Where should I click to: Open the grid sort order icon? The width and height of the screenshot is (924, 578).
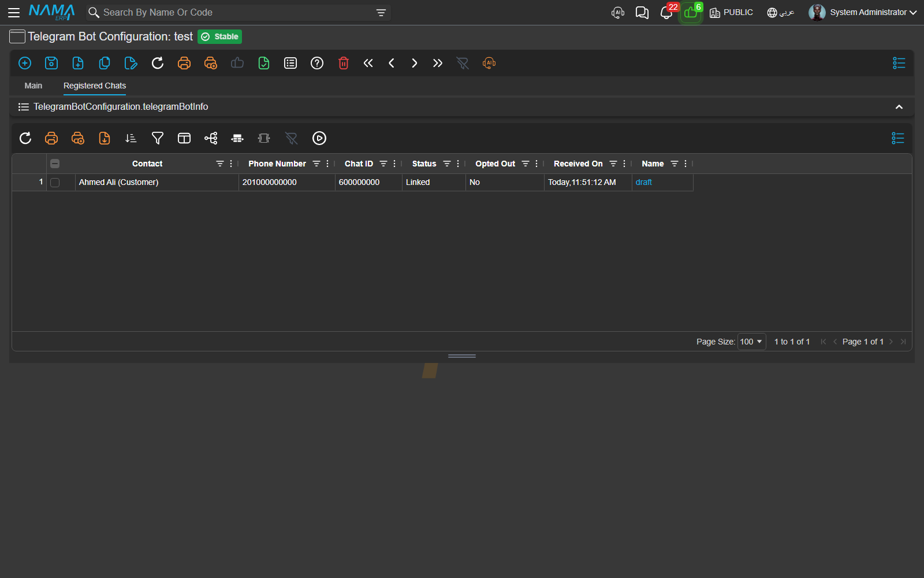point(131,138)
